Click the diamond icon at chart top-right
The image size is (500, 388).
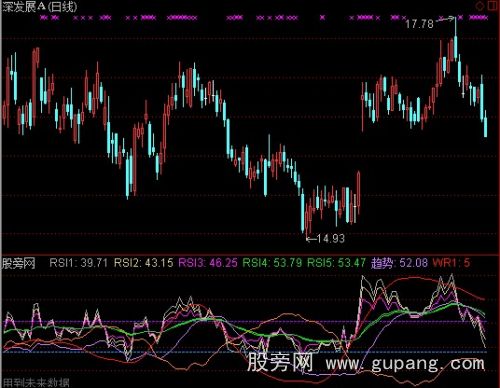(x=480, y=6)
